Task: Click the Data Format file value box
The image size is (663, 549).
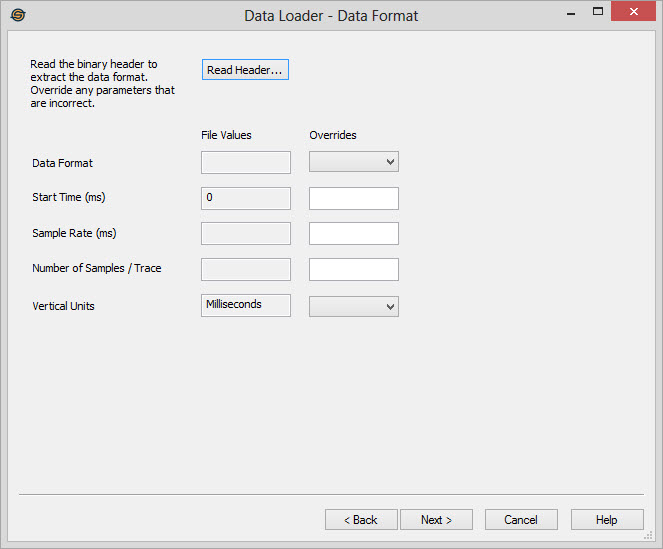Action: pyautogui.click(x=246, y=162)
